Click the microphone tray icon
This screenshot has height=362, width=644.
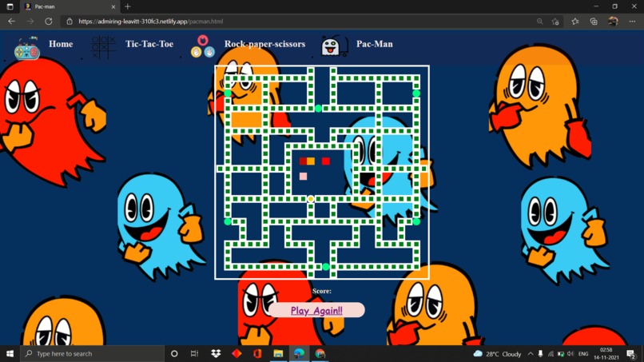(x=540, y=354)
